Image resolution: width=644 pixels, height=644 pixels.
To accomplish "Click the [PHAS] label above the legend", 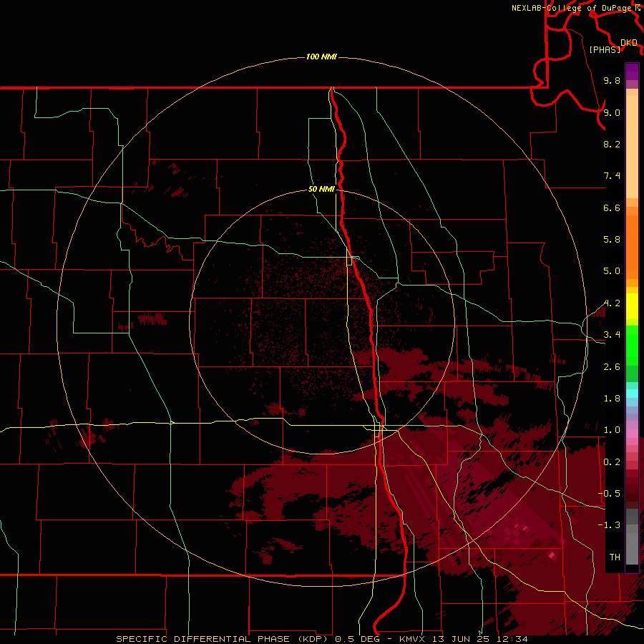I will click(x=605, y=49).
